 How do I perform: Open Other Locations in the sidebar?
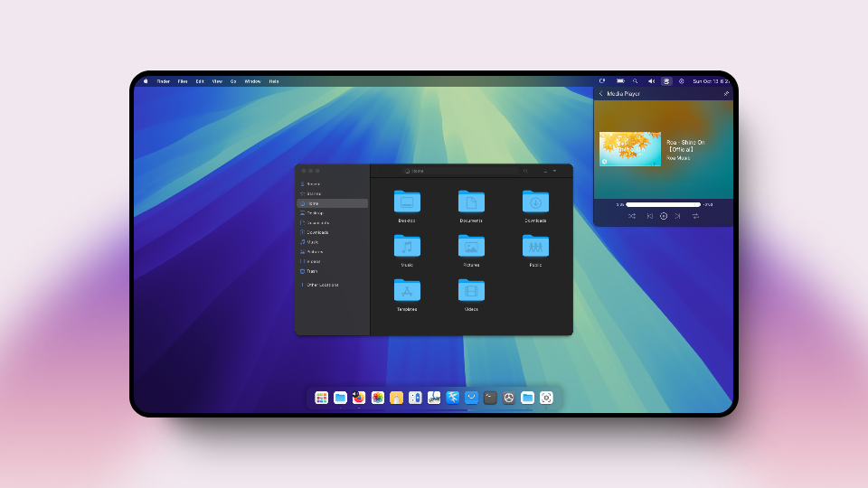[x=332, y=285]
